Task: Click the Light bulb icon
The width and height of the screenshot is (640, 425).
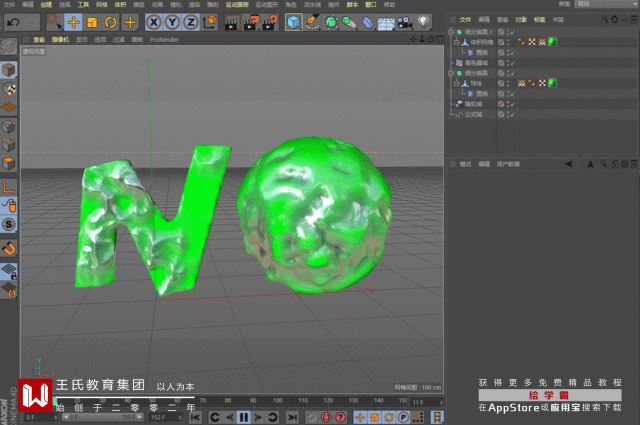Action: point(423,22)
